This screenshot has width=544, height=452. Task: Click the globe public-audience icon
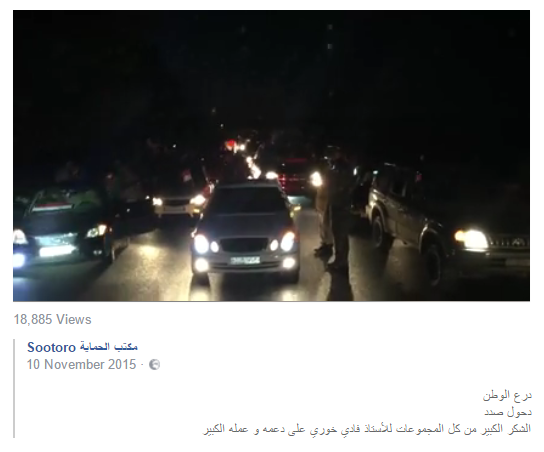(x=154, y=365)
